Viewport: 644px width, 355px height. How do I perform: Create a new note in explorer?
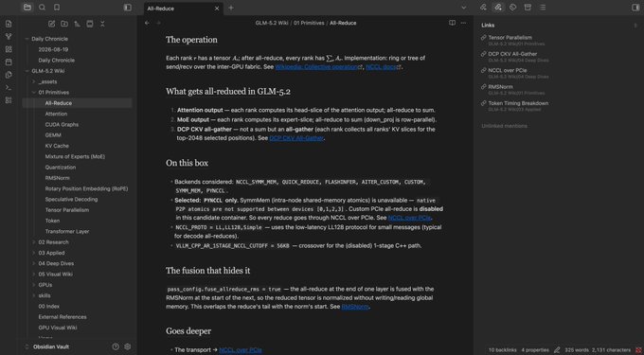[52, 24]
